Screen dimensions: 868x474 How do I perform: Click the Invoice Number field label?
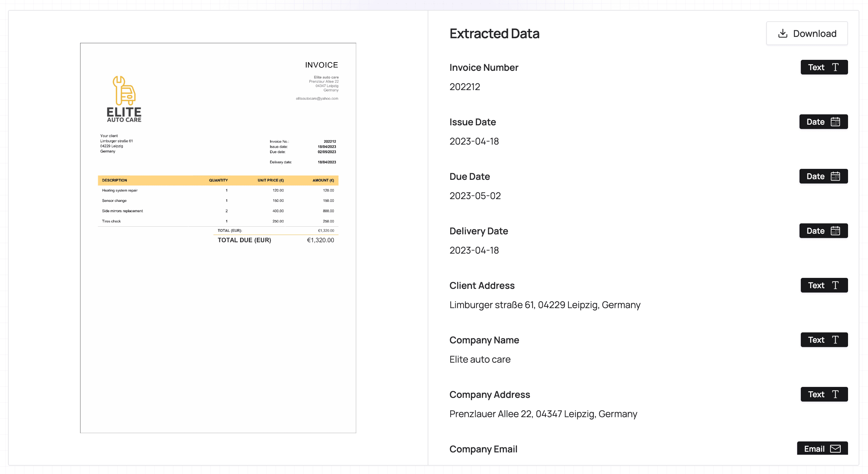[484, 68]
